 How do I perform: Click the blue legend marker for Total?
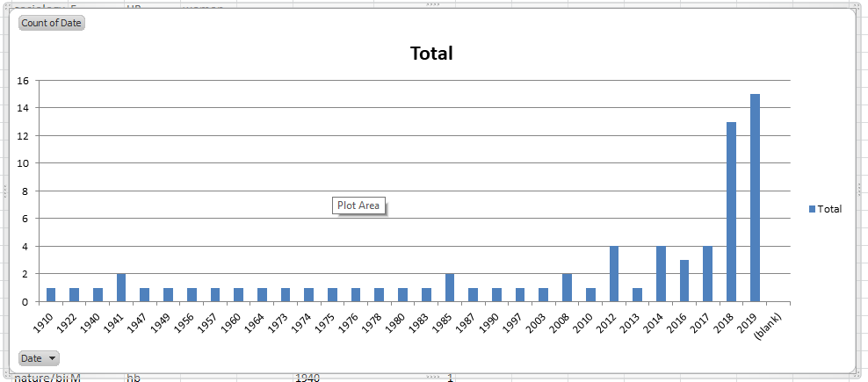click(812, 209)
